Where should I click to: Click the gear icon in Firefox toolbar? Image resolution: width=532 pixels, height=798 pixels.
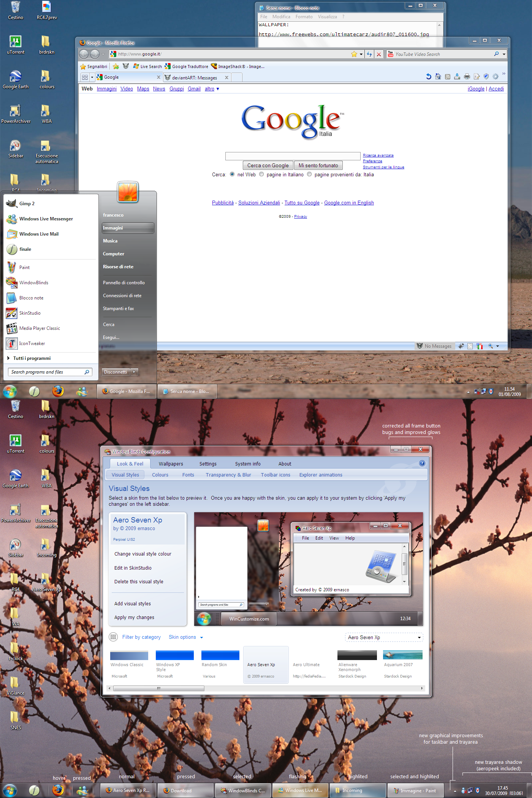[x=496, y=76]
